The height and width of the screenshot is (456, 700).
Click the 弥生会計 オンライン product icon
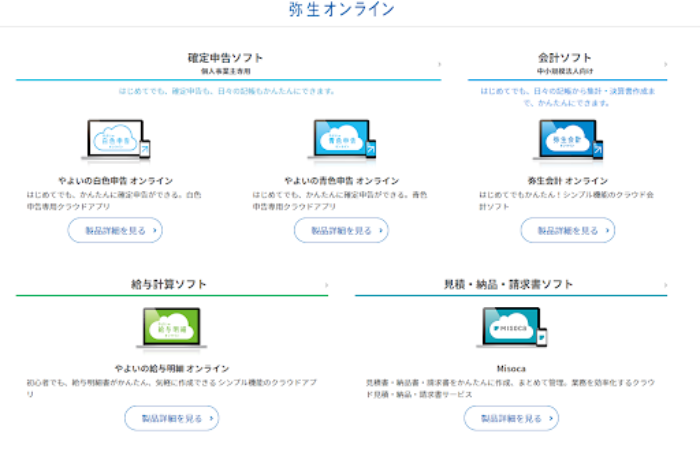pyautogui.click(x=567, y=141)
